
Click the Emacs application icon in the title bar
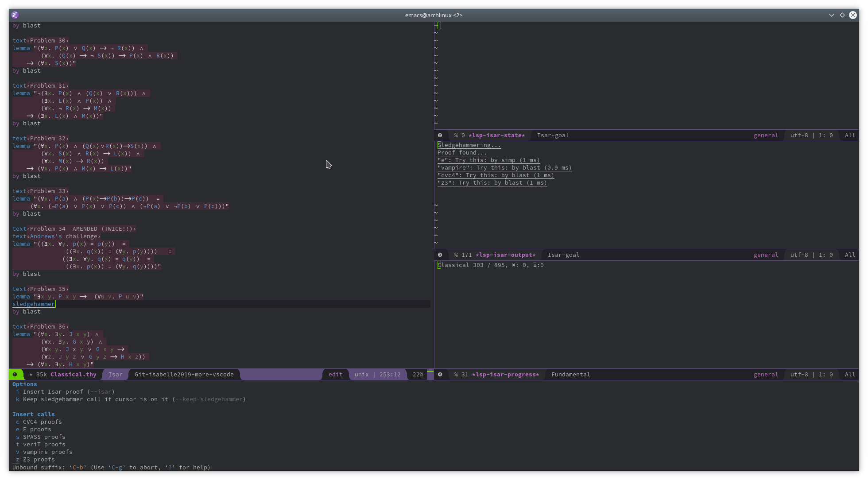pos(15,15)
